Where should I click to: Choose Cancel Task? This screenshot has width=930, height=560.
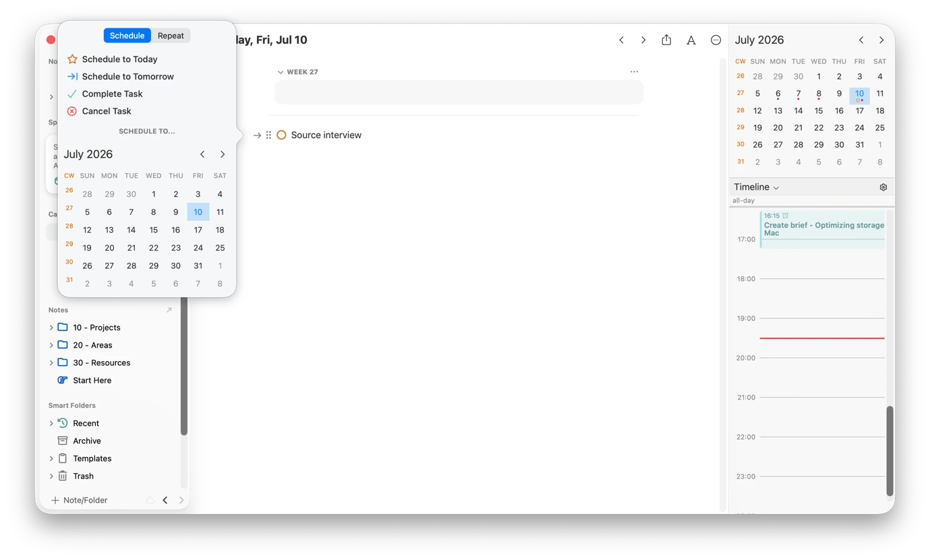(x=99, y=111)
